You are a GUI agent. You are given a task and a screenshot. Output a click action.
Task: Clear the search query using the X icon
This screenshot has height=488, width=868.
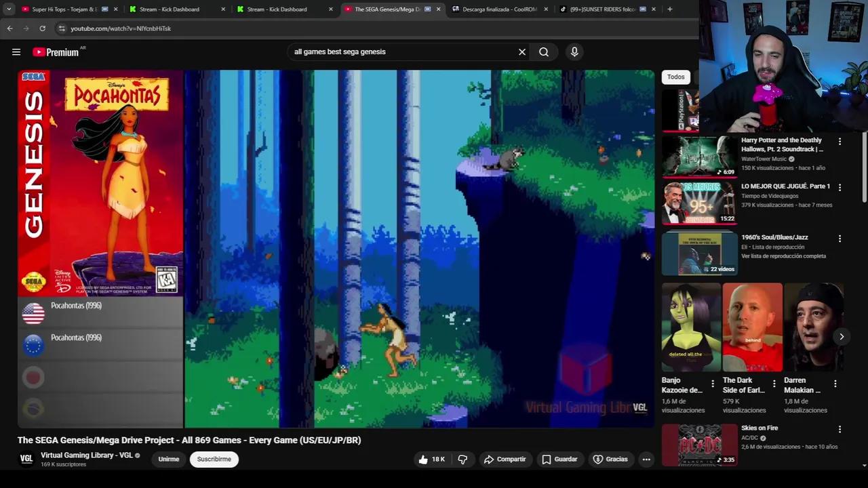click(x=521, y=52)
